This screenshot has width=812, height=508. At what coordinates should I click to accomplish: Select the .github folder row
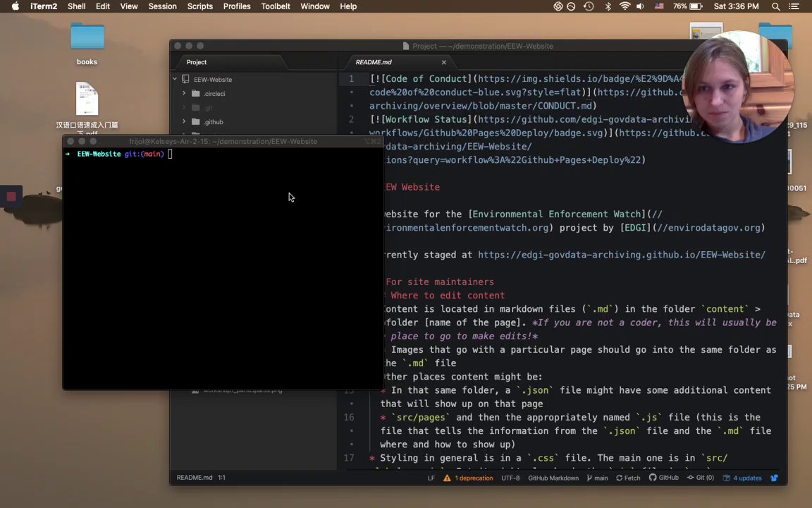pyautogui.click(x=254, y=122)
